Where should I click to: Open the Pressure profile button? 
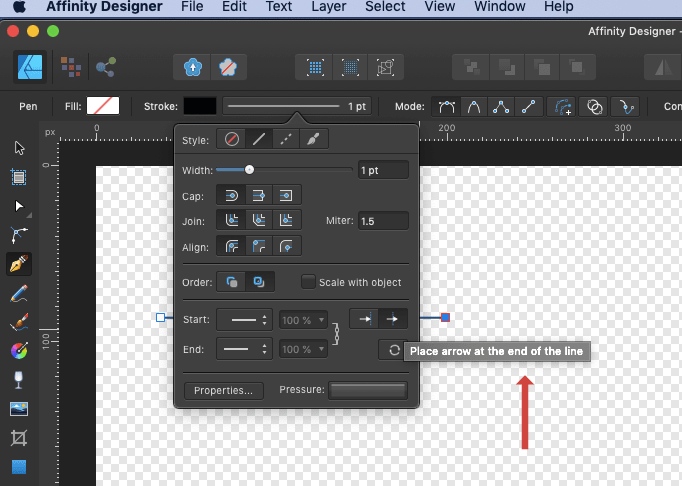tap(367, 390)
